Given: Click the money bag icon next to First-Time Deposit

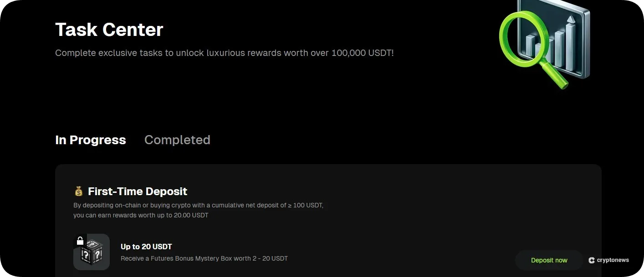Looking at the screenshot, I should [x=79, y=191].
